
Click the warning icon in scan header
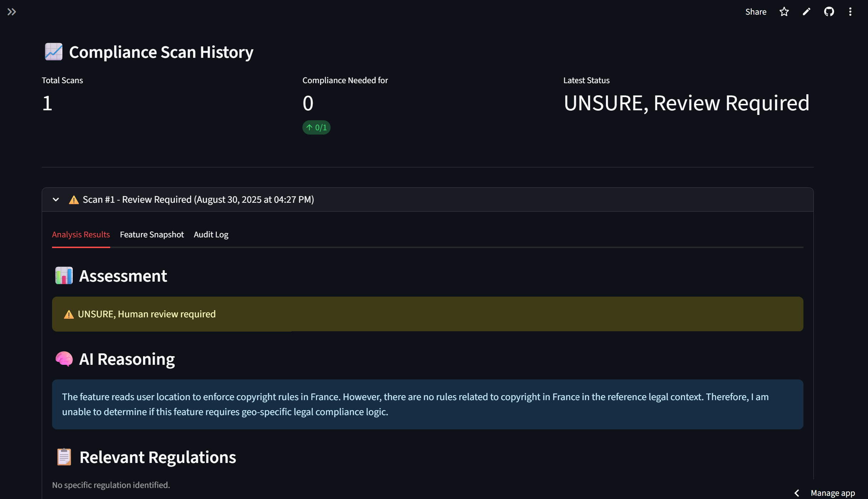74,200
